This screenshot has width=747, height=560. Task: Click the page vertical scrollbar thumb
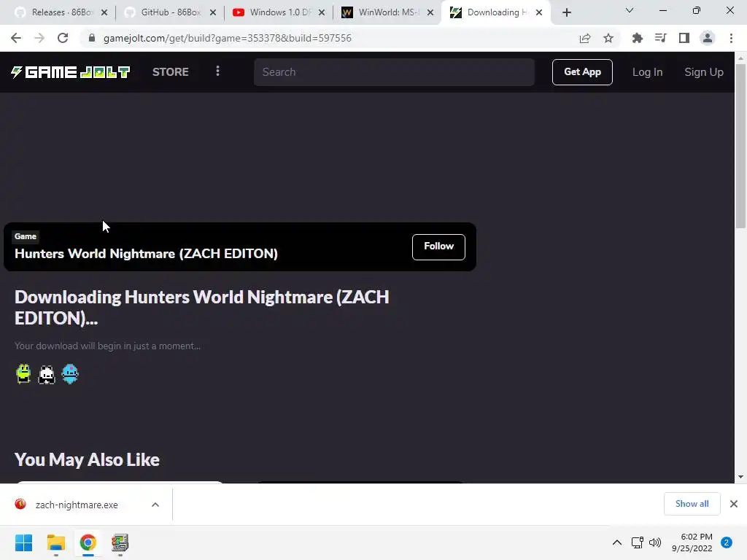(x=740, y=147)
